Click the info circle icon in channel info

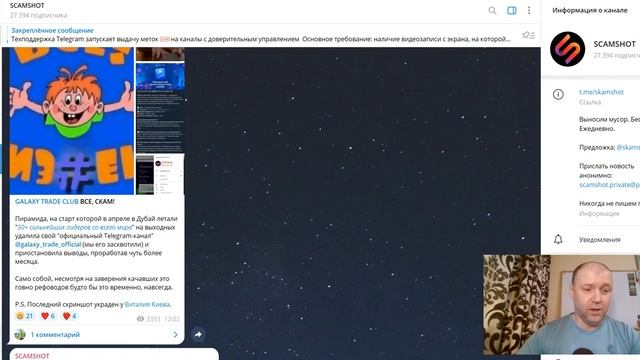tap(558, 95)
